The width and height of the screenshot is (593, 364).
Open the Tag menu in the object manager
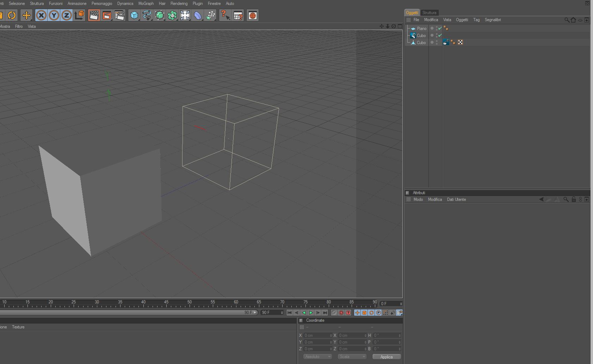coord(476,20)
